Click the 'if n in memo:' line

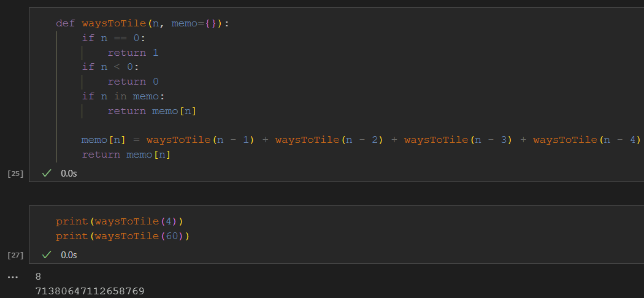123,96
